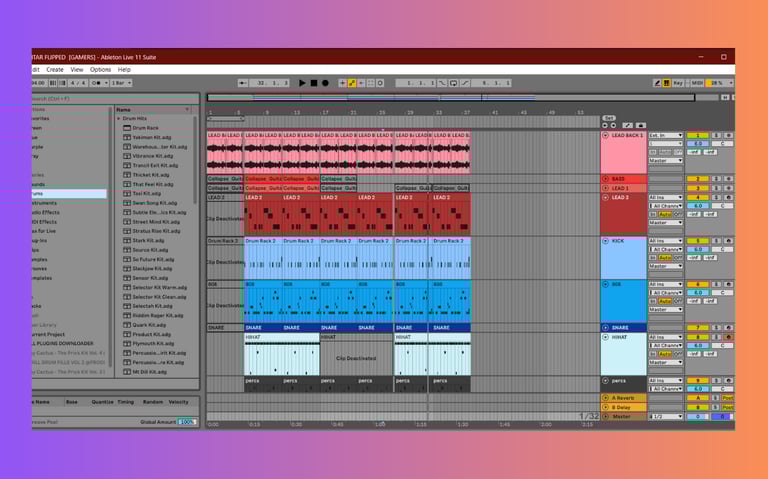Select Stark Kit.adg preset

148,240
